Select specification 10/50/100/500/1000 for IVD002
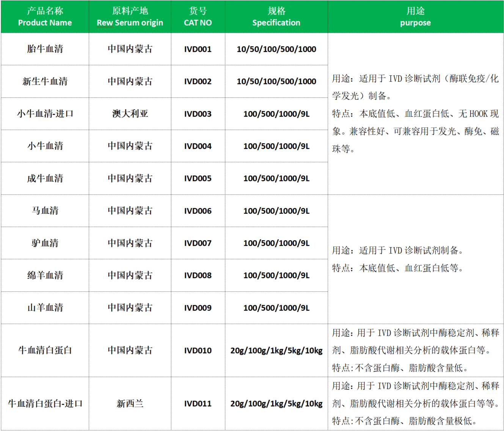 click(276, 81)
